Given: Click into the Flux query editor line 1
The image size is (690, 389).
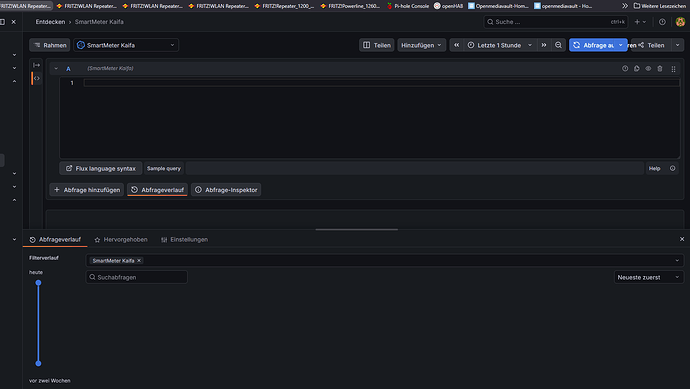Looking at the screenshot, I should pos(381,83).
